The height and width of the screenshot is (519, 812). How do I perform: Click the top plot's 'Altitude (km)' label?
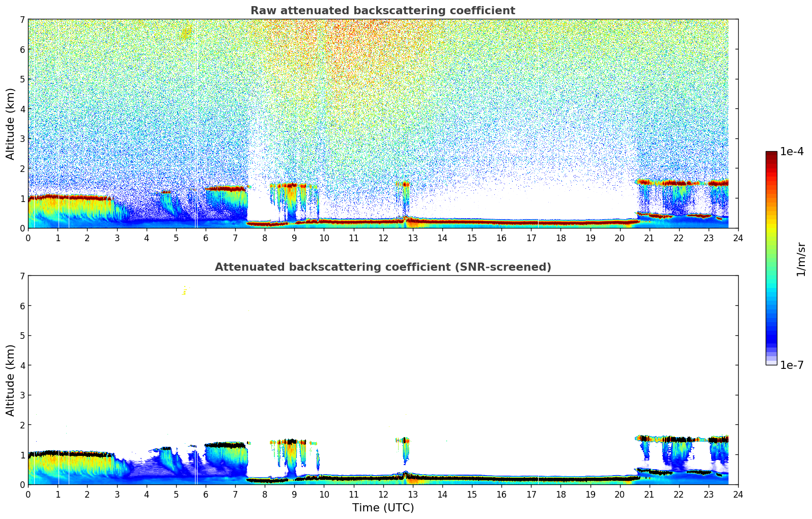pos(11,124)
